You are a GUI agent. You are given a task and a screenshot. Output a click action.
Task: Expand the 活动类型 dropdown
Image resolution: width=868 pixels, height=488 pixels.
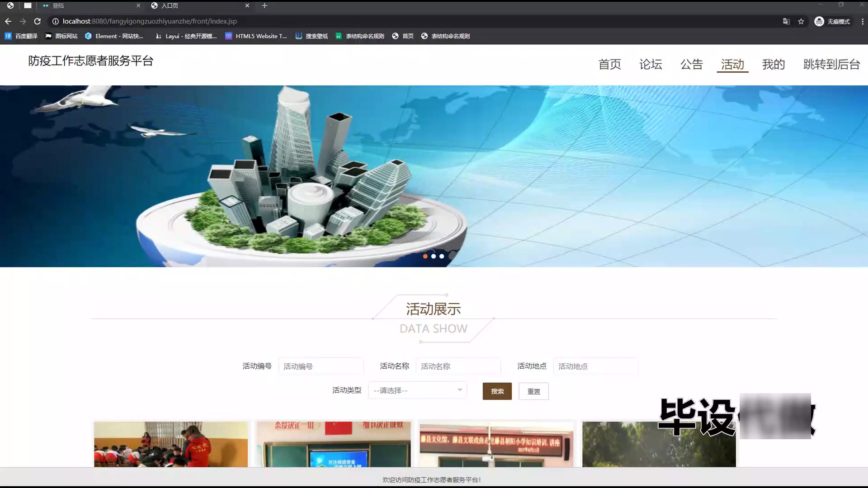417,390
